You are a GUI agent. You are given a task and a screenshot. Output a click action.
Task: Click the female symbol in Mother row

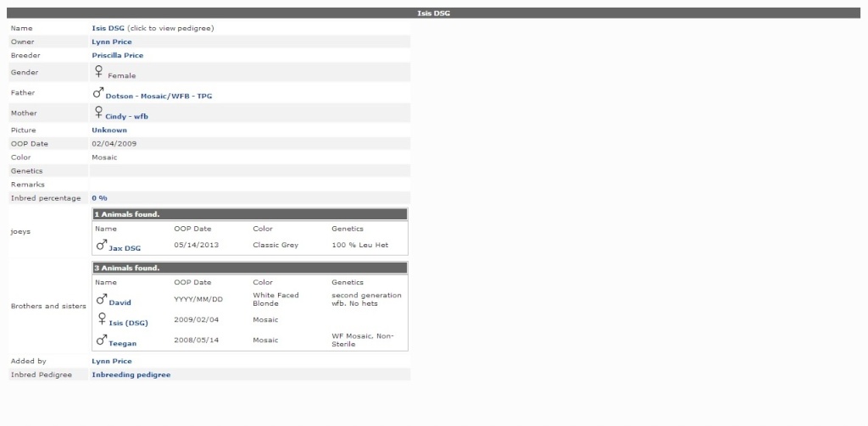pyautogui.click(x=98, y=113)
